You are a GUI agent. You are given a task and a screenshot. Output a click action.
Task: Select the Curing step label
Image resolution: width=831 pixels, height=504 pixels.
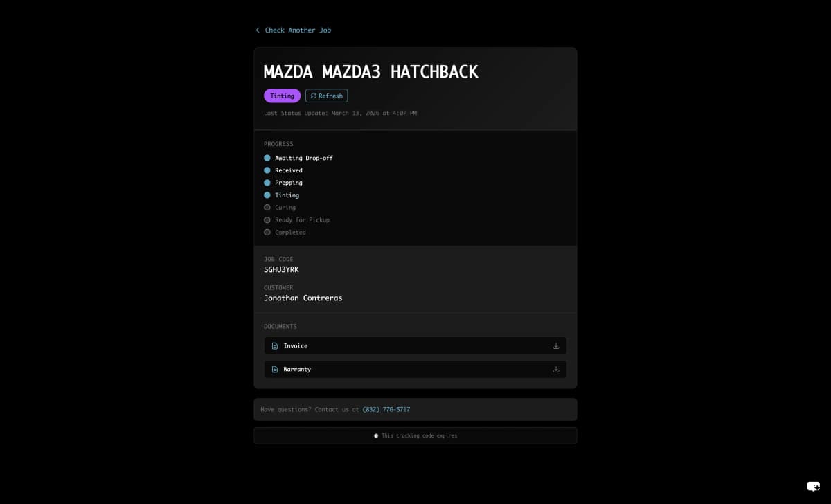click(x=285, y=208)
